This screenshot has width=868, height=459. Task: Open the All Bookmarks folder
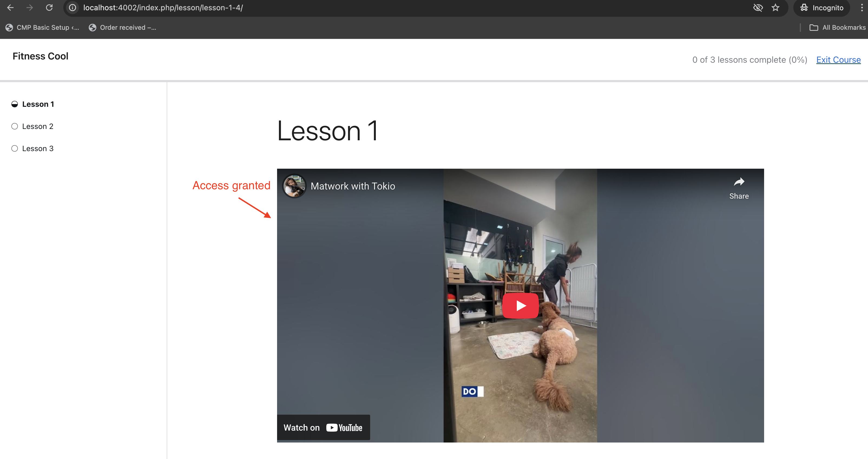(837, 28)
